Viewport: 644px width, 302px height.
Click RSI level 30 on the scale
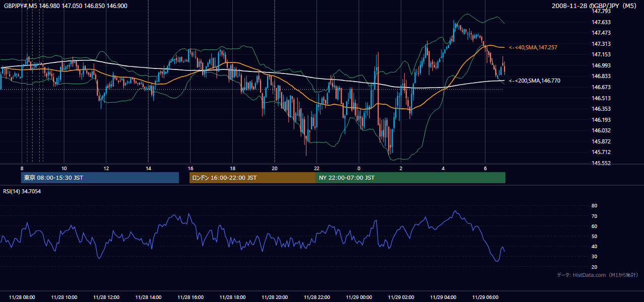point(594,257)
